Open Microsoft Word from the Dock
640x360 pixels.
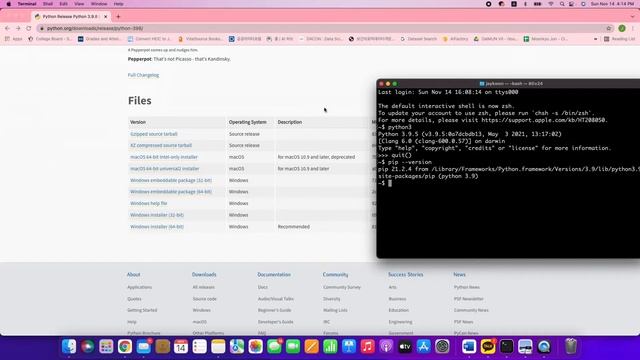click(469, 347)
